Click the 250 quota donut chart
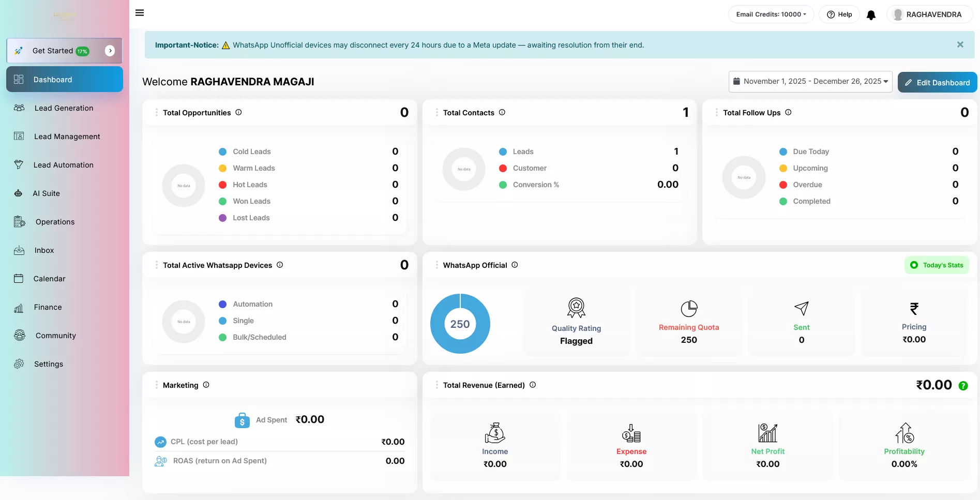This screenshot has width=980, height=500. (x=460, y=324)
